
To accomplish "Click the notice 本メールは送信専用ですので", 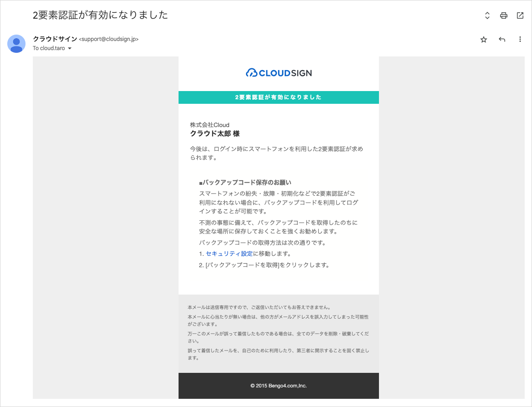I will coord(259,307).
